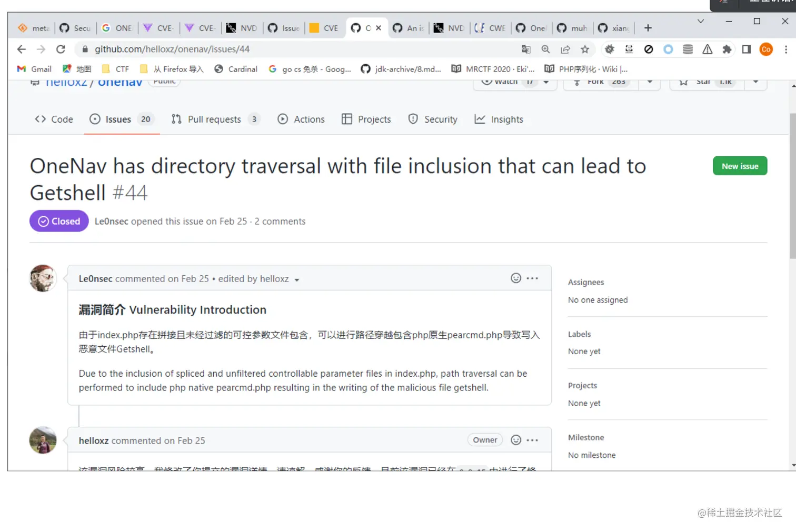Click the database stack extension icon
The image size is (796, 532).
pyautogui.click(x=688, y=49)
